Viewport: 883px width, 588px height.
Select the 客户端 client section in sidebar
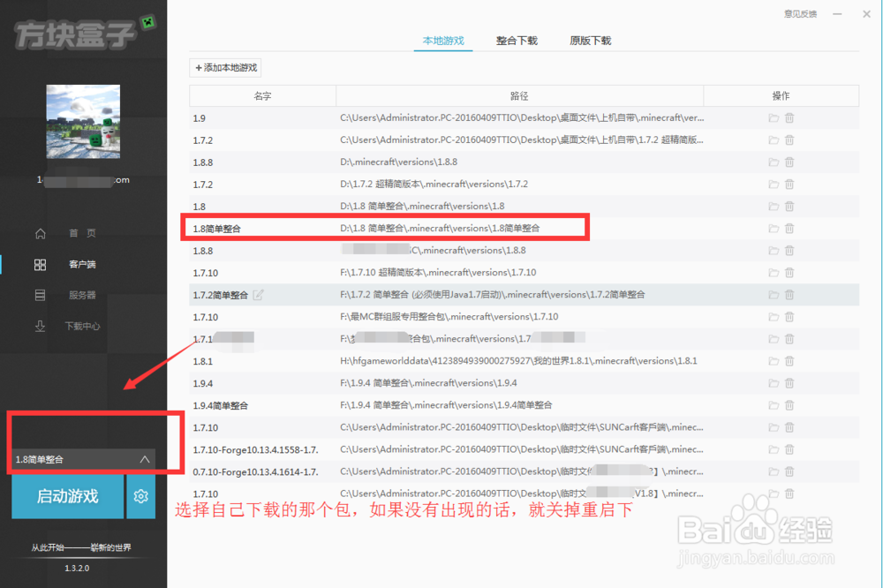(80, 264)
